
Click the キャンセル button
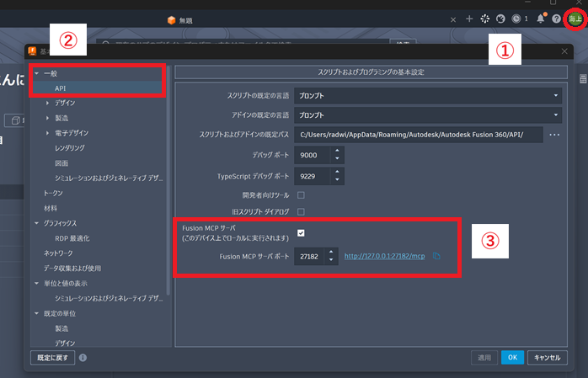pos(548,358)
